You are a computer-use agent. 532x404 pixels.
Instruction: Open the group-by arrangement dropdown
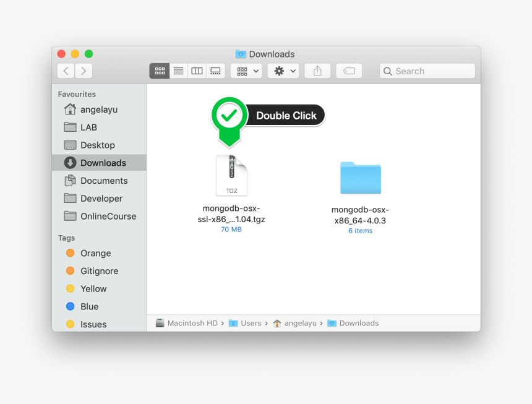pyautogui.click(x=246, y=71)
